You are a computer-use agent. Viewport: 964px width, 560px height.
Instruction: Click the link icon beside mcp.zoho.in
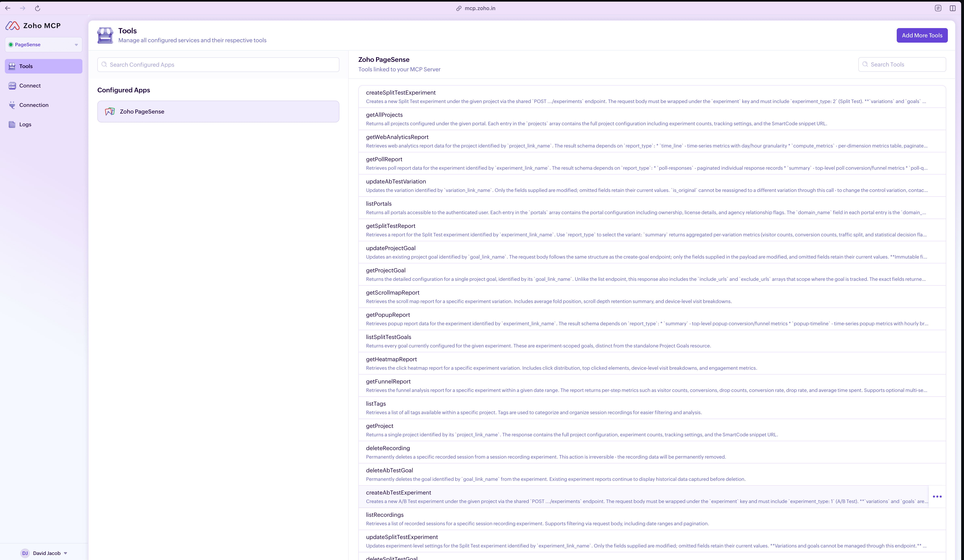pyautogui.click(x=459, y=8)
